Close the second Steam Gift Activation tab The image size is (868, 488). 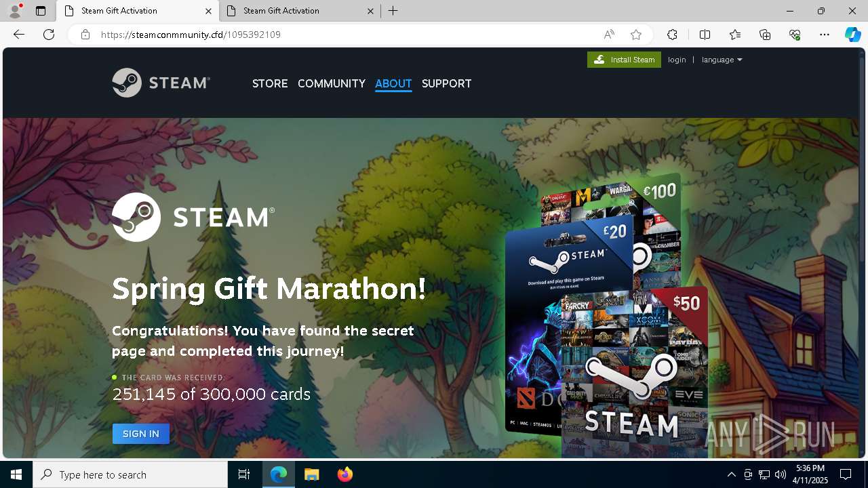(370, 11)
